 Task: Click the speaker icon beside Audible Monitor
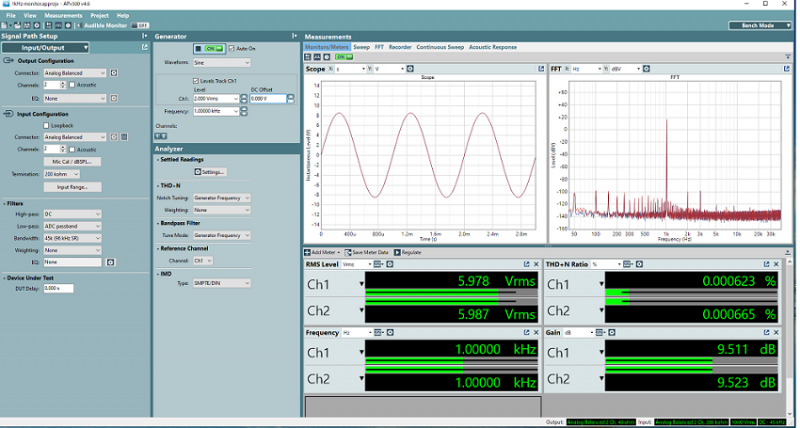pos(80,26)
